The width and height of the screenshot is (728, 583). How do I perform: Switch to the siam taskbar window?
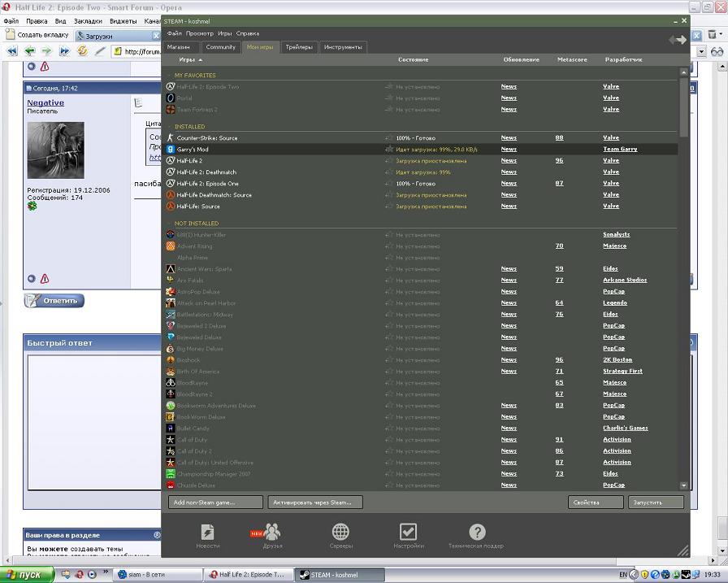tap(158, 575)
